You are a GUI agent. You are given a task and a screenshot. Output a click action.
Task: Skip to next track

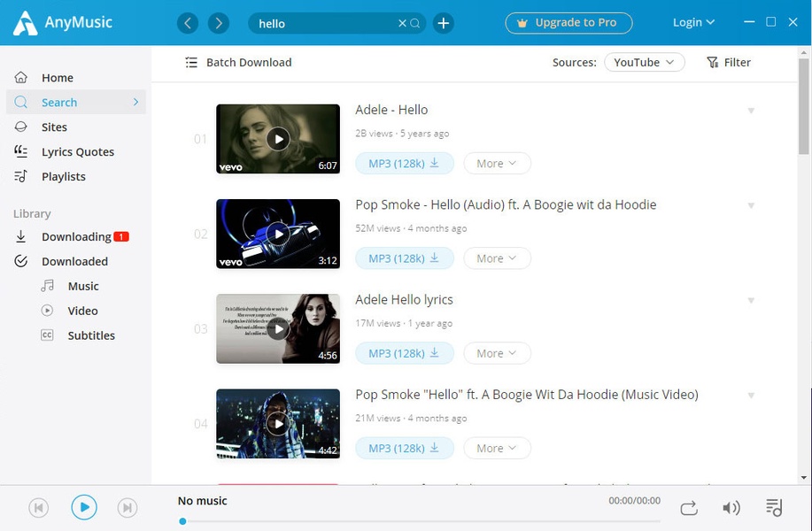click(128, 508)
